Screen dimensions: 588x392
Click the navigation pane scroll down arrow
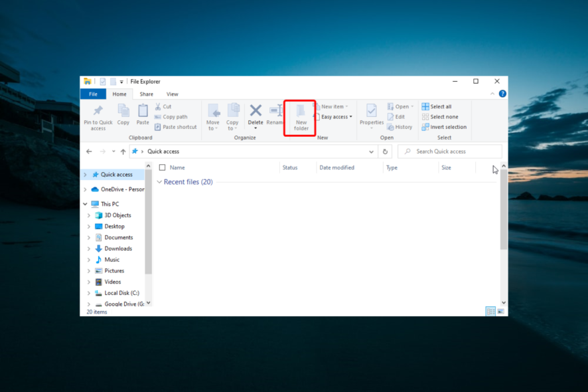click(x=148, y=302)
